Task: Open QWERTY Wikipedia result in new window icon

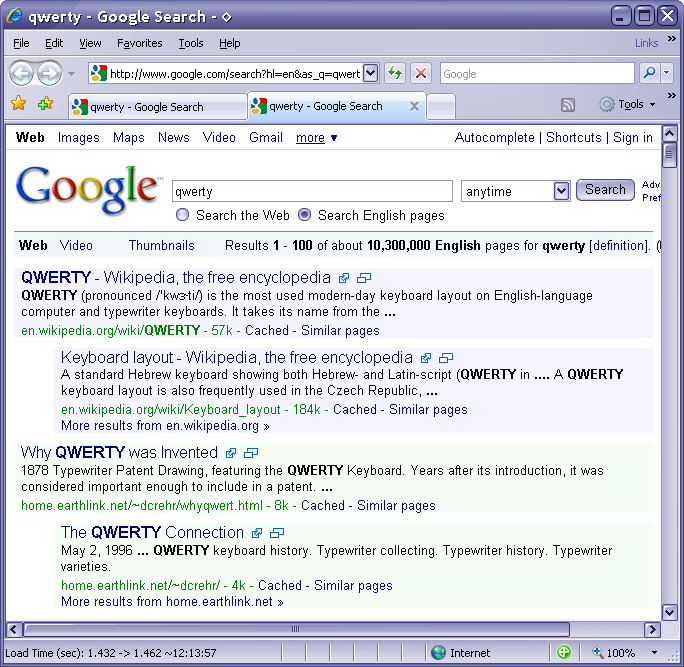Action: point(364,278)
